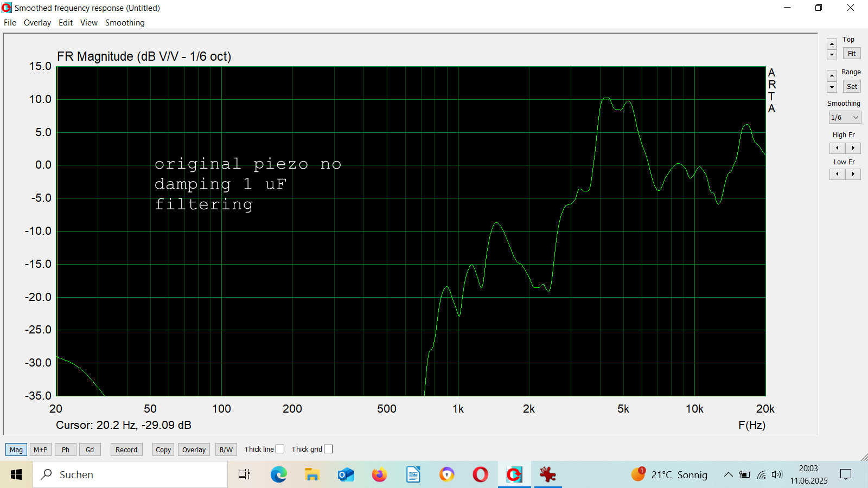Open Task View in taskbar
Image resolution: width=868 pixels, height=488 pixels.
245,474
